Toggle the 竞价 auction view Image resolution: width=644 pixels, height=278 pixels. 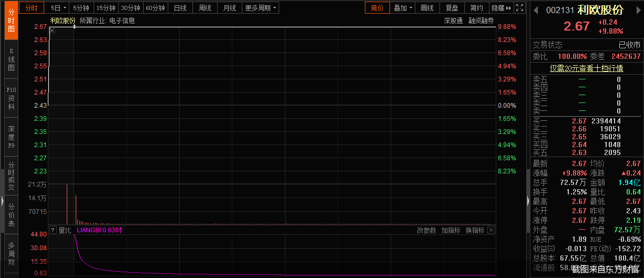(x=377, y=8)
